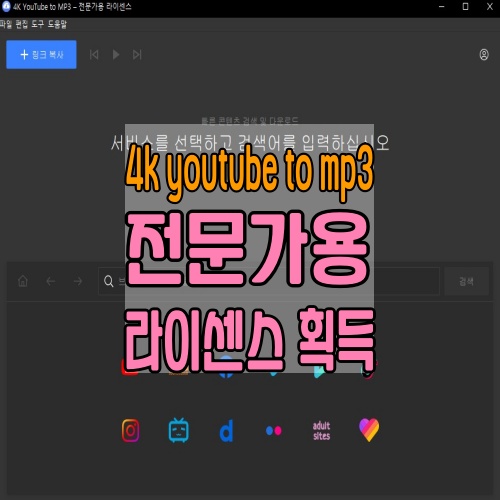This screenshot has height=500, width=500.
Task: Focus the search input field
Action: [269, 281]
